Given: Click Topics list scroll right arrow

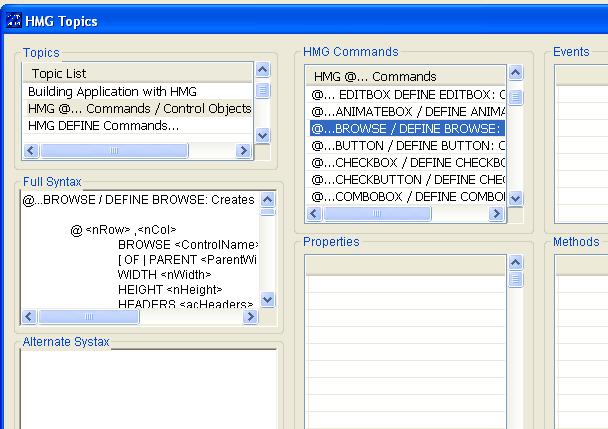Looking at the screenshot, I should coord(243,150).
